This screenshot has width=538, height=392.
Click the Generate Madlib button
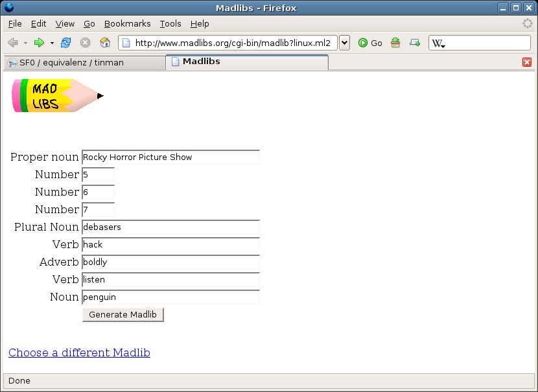(x=123, y=314)
